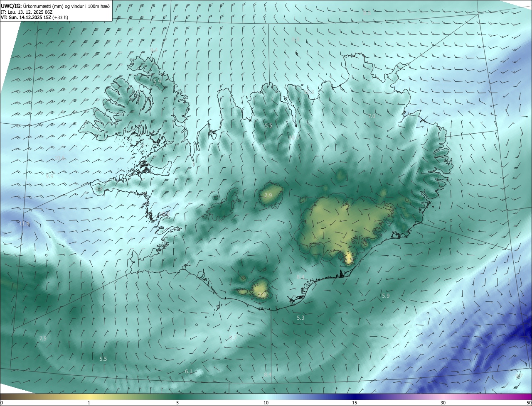Click the 5.9 value over the southeastern sea

[x=386, y=296]
